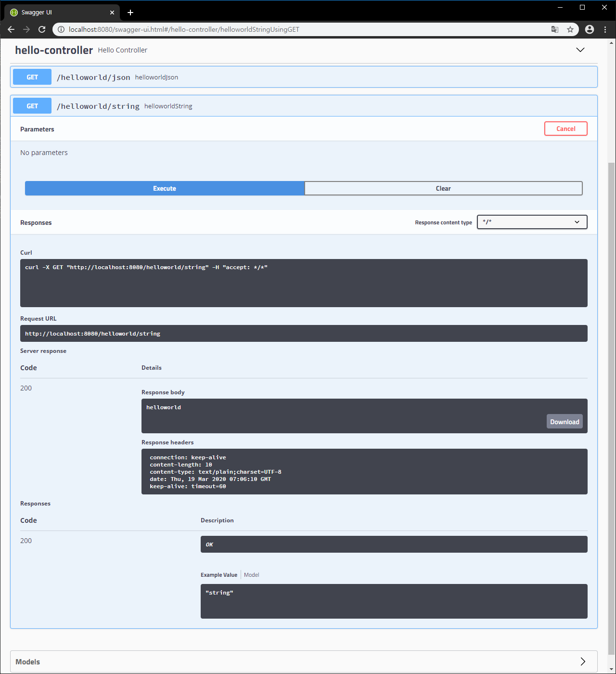Click the 'No parameters' text
616x674 pixels.
tap(44, 153)
